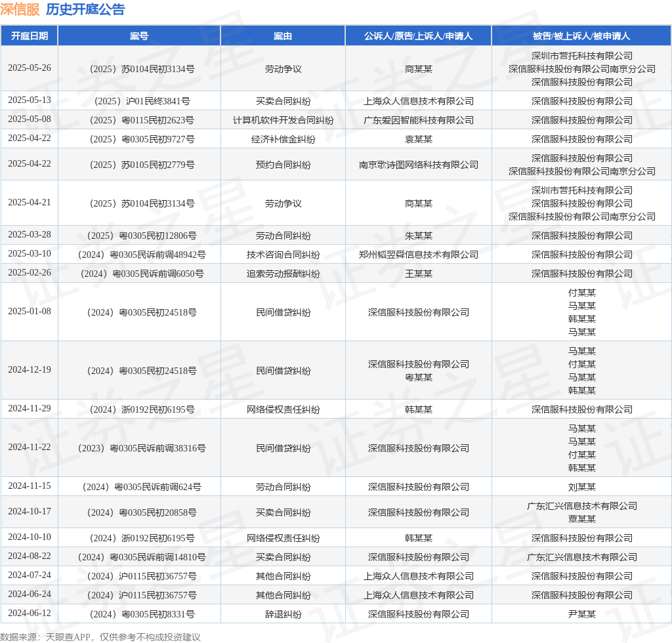Select plaintiff 王某某
Screen dimensions: 672x643
click(x=418, y=274)
